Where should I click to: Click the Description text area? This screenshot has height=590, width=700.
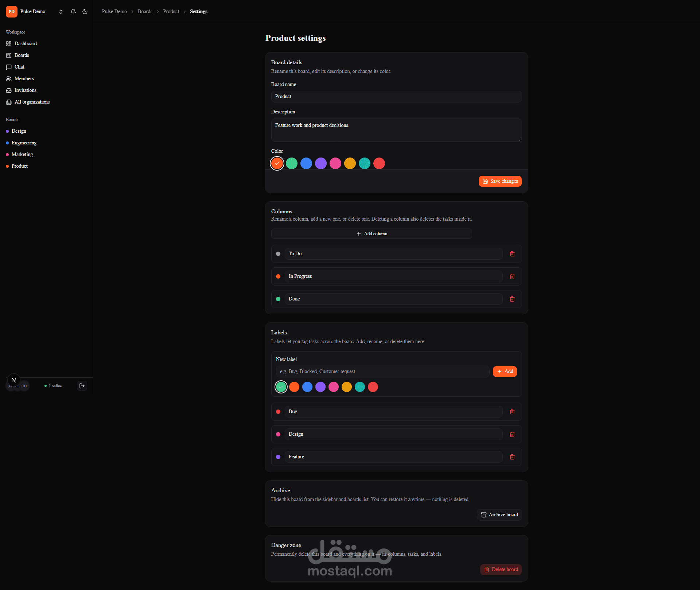point(396,130)
